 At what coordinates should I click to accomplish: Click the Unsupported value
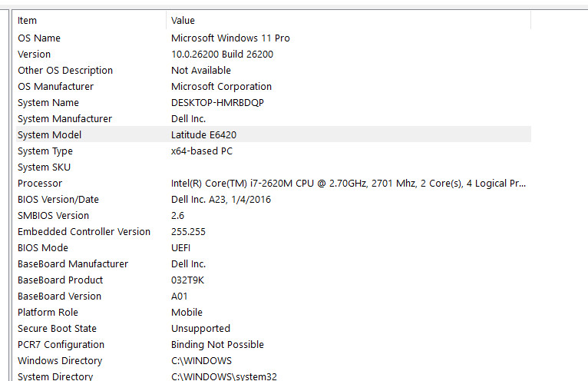pyautogui.click(x=200, y=329)
